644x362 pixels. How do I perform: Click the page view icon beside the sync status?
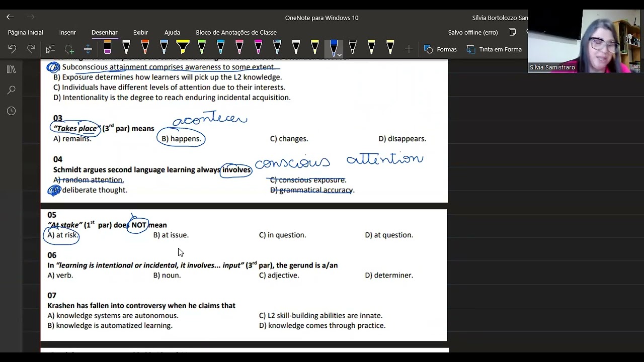click(512, 32)
